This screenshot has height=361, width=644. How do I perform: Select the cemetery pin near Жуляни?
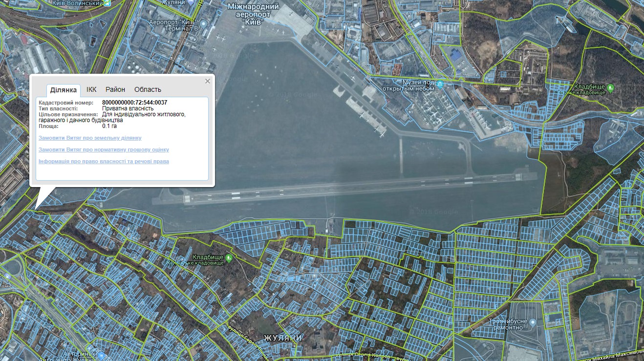(x=229, y=258)
